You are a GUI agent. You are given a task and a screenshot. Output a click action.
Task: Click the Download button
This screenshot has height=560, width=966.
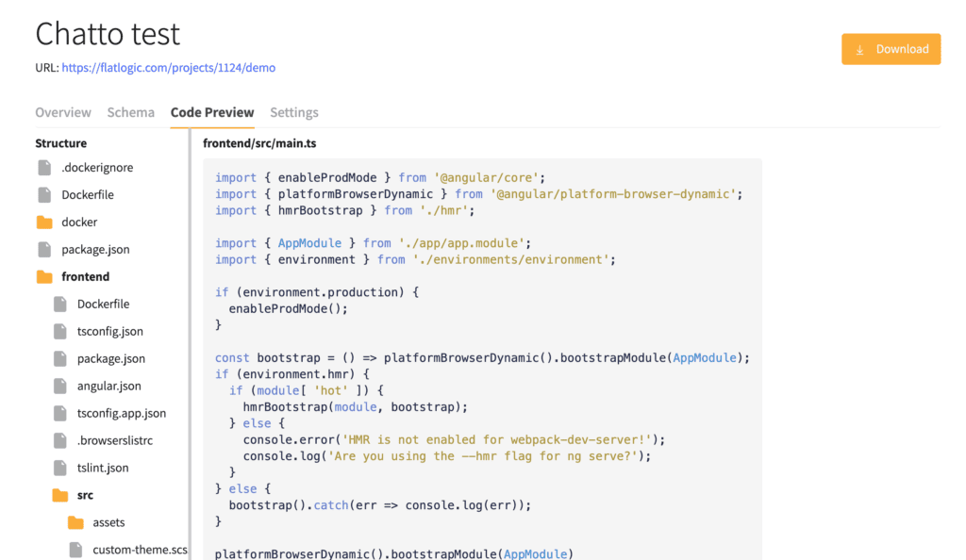coord(891,49)
